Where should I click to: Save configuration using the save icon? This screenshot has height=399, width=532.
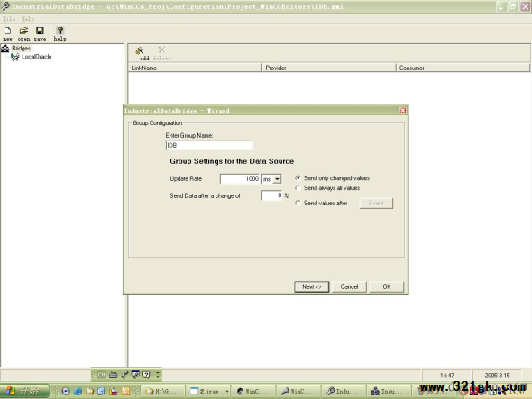point(40,34)
